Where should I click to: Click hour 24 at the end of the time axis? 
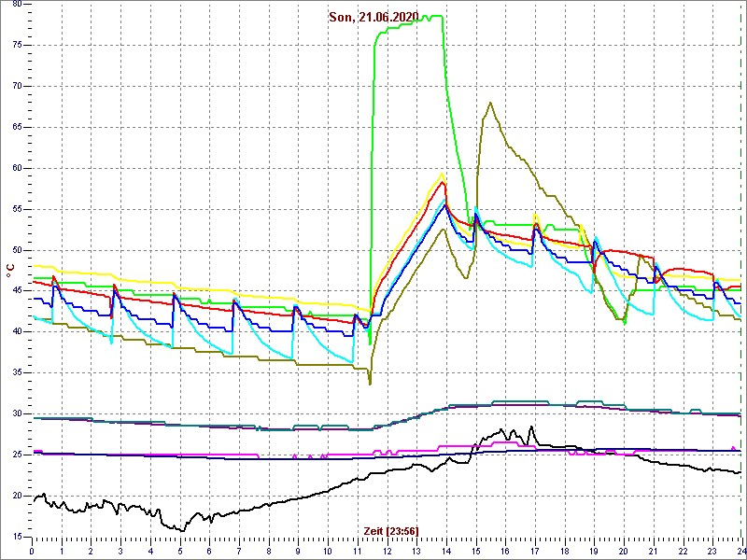tap(740, 550)
